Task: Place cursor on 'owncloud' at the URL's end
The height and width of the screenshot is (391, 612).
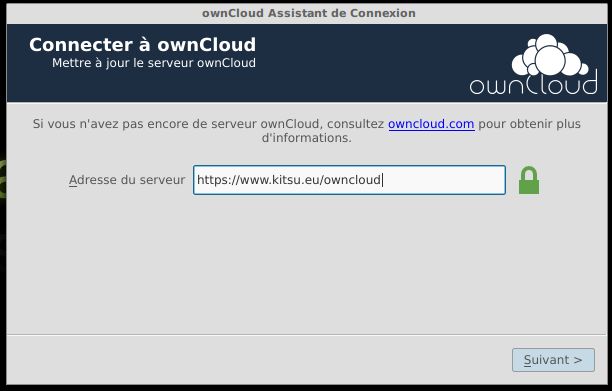Action: coord(352,180)
